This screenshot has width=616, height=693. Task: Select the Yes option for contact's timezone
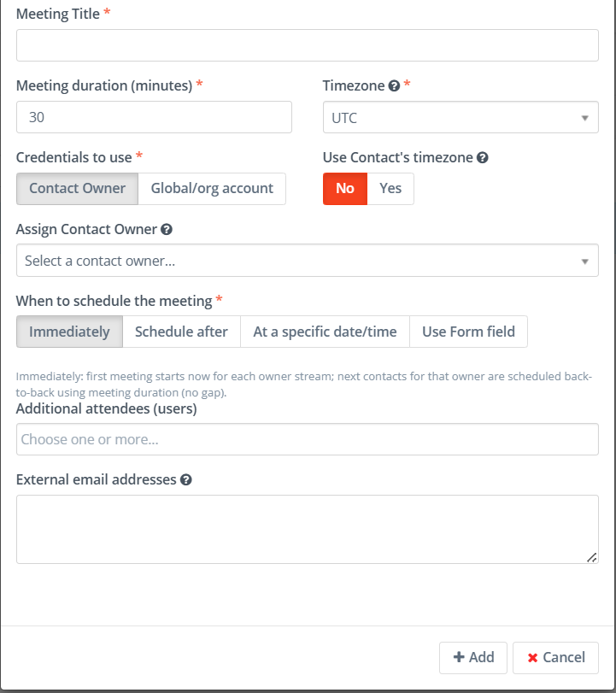click(x=390, y=189)
